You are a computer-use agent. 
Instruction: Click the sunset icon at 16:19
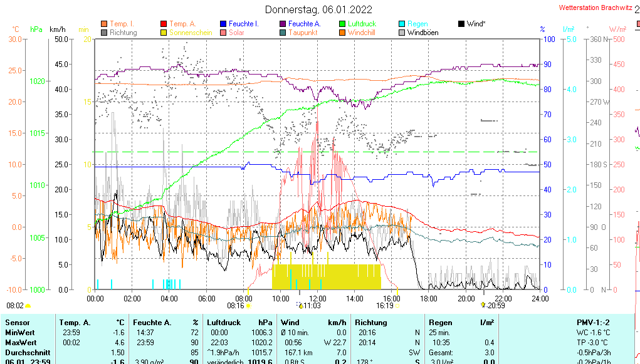(397, 306)
